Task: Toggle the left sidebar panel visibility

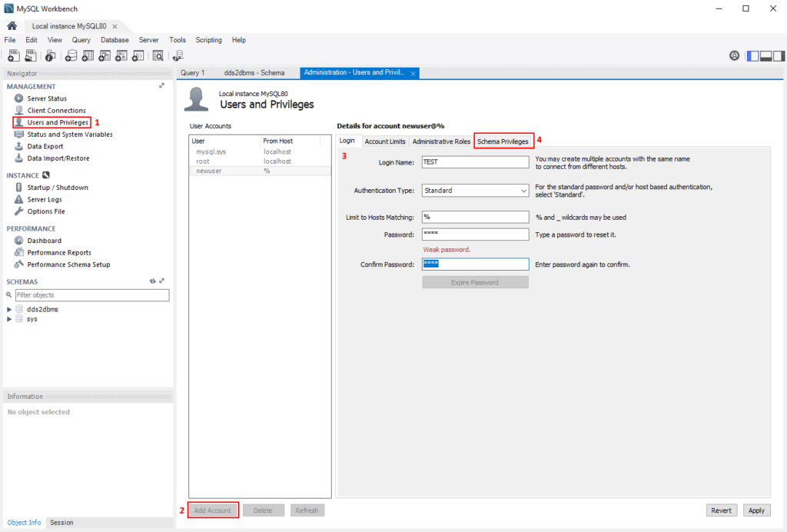Action: pos(753,55)
